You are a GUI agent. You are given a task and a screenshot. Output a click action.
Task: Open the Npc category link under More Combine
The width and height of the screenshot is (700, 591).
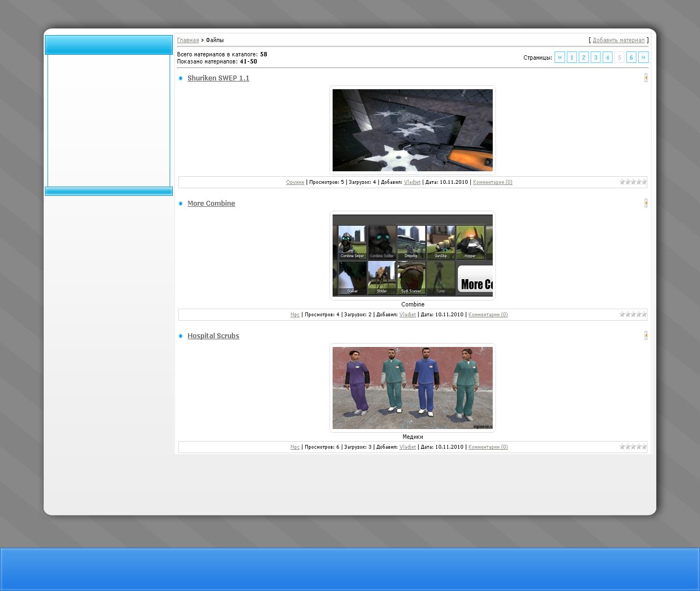[295, 315]
